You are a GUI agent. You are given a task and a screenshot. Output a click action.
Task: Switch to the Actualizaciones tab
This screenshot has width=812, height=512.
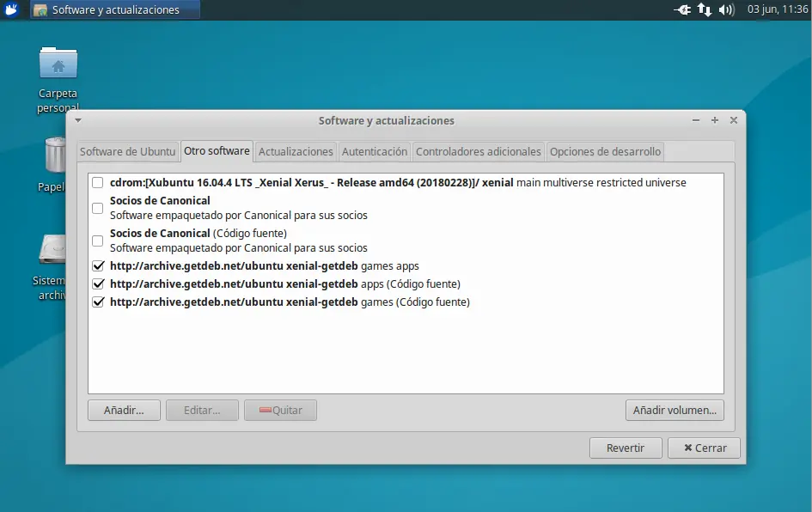pyautogui.click(x=296, y=152)
